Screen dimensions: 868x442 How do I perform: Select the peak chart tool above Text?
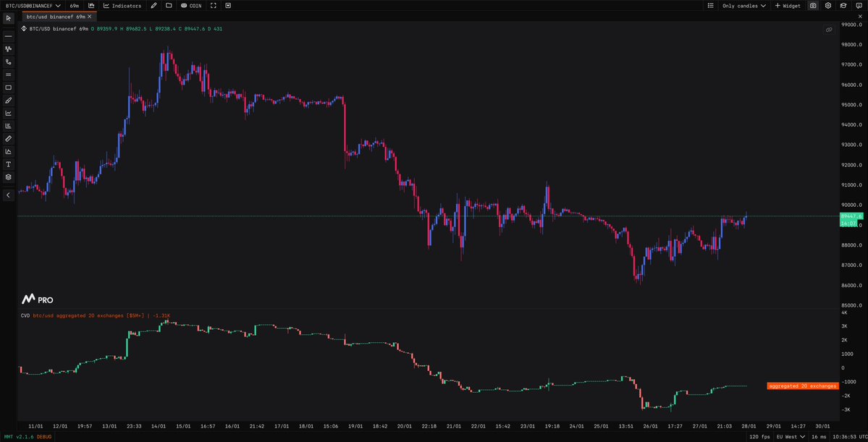pyautogui.click(x=8, y=152)
